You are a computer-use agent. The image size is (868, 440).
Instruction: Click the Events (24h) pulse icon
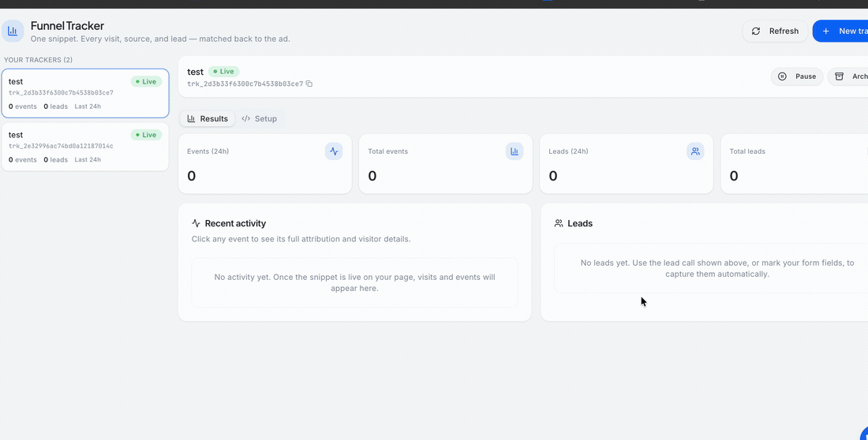334,151
